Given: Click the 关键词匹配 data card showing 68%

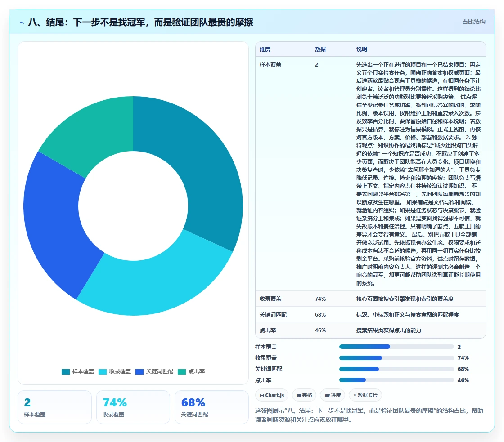Looking at the screenshot, I should coord(211,407).
